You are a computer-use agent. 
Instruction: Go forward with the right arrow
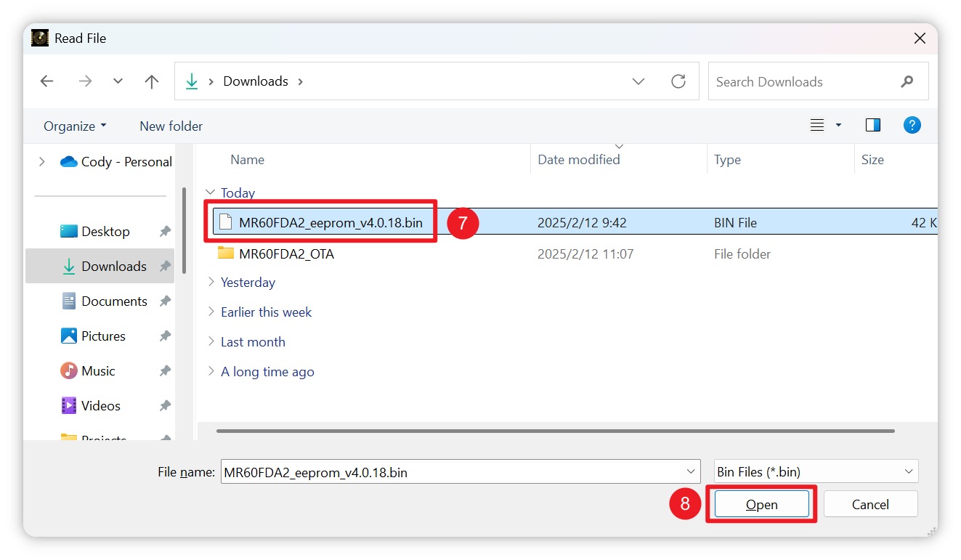pyautogui.click(x=85, y=81)
